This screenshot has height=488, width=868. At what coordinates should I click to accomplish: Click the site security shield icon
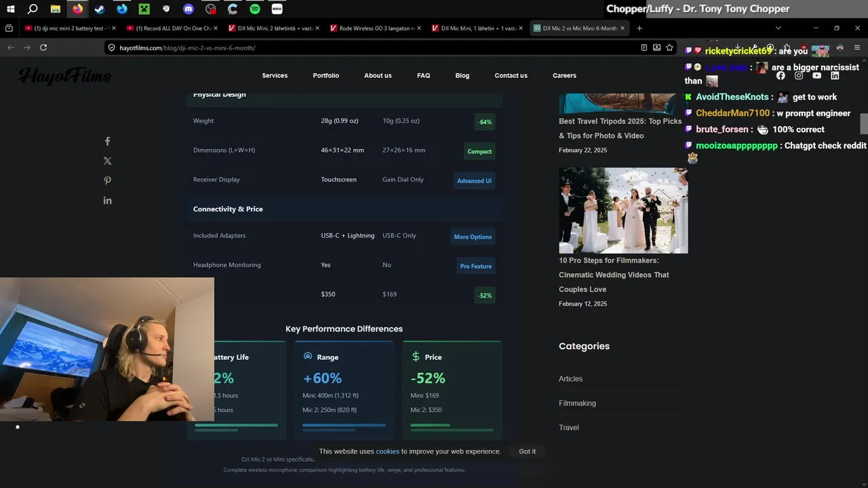(112, 47)
